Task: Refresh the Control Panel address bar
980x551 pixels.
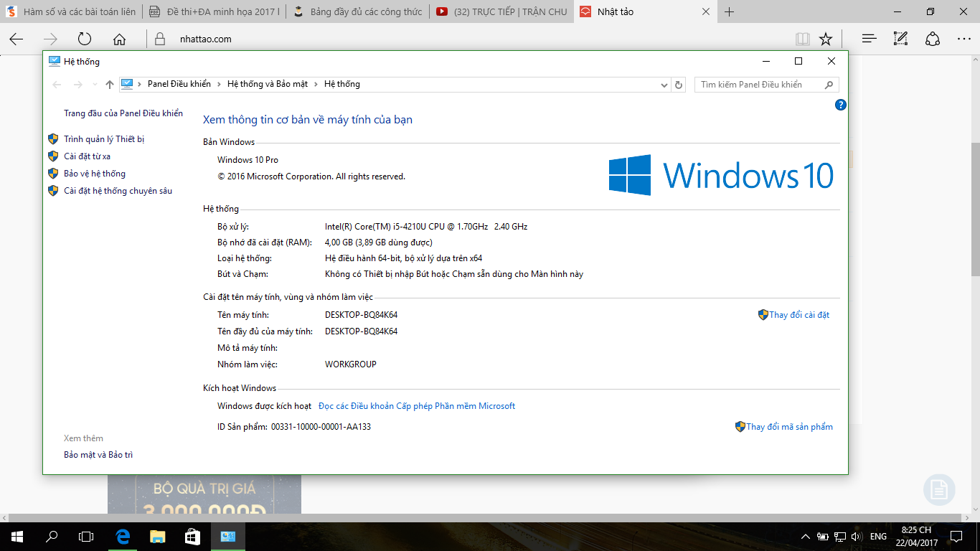Action: click(679, 85)
